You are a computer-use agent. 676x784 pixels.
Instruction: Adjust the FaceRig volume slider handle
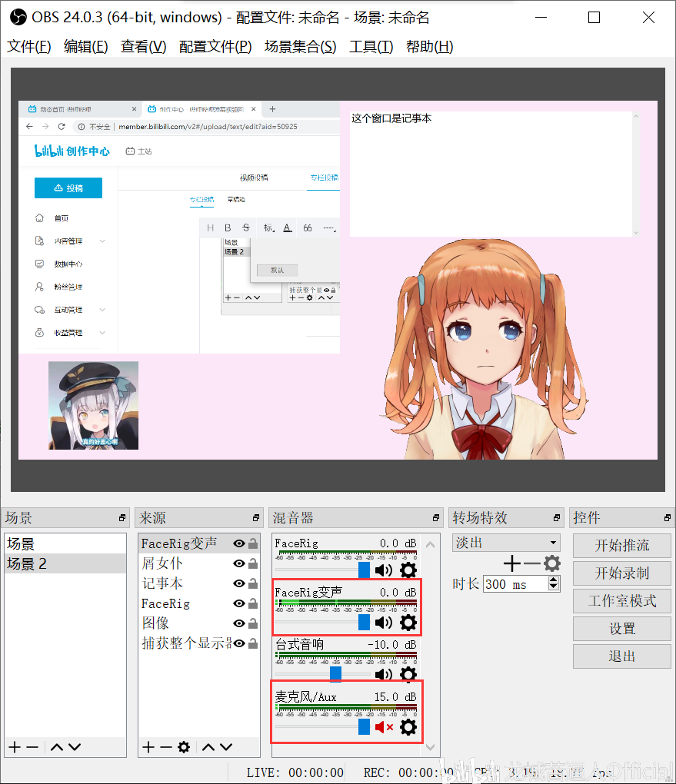[x=365, y=570]
